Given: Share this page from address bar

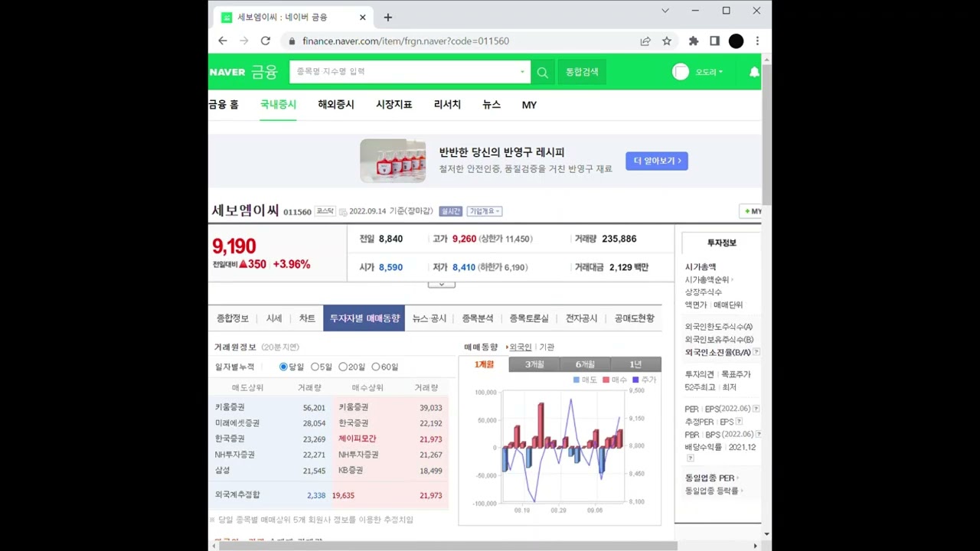Looking at the screenshot, I should (645, 41).
